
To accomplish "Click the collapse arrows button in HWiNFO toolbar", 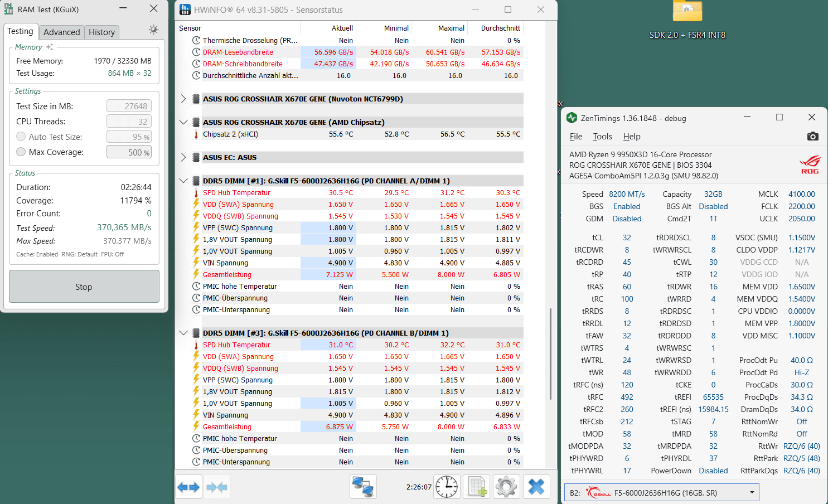I will [217, 487].
